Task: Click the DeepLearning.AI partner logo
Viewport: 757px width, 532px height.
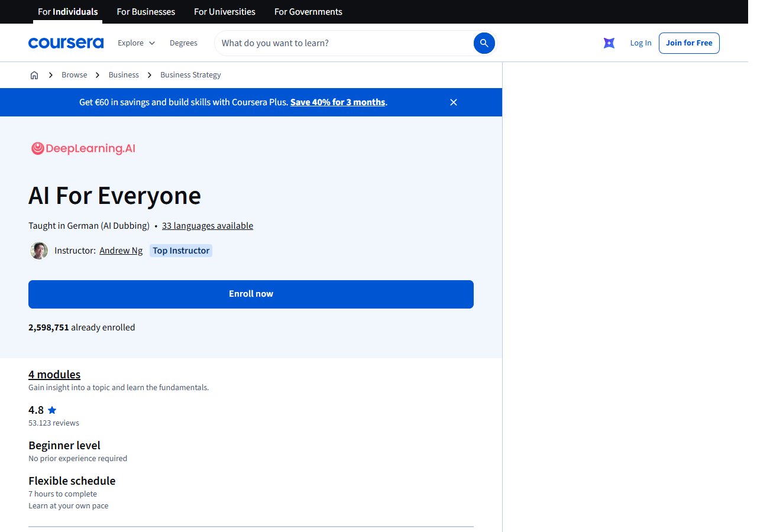Action: 83,148
